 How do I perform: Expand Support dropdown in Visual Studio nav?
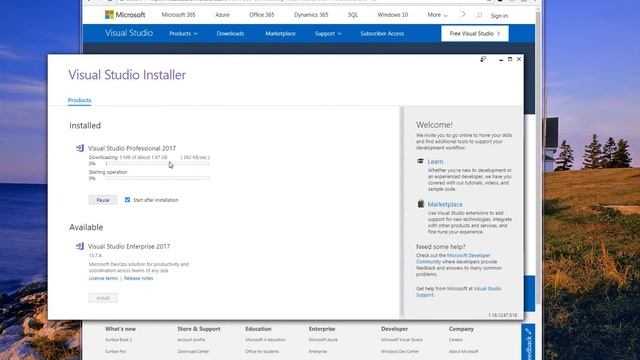tap(328, 33)
